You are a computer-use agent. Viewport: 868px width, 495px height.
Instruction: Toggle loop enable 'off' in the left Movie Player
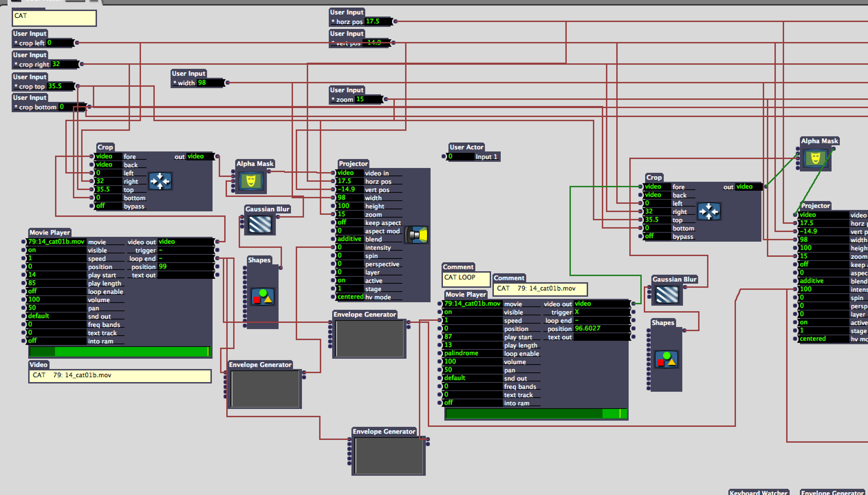tap(57, 291)
